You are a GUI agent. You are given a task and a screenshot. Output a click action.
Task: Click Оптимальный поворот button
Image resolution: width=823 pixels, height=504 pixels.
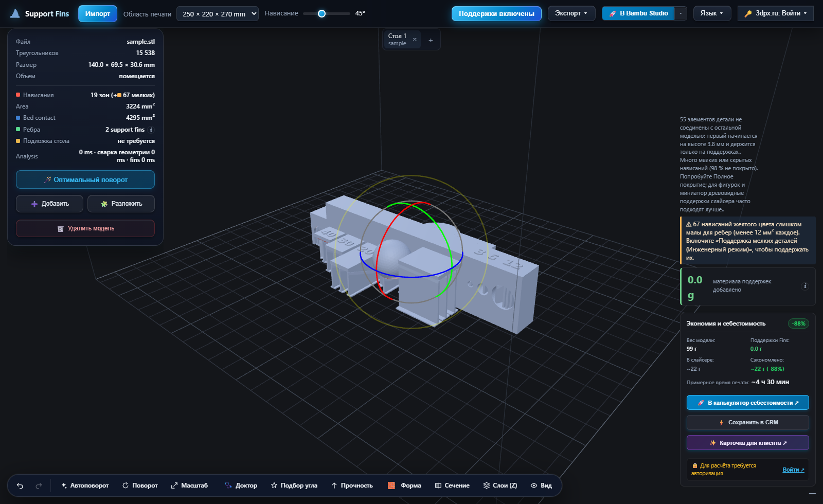85,179
